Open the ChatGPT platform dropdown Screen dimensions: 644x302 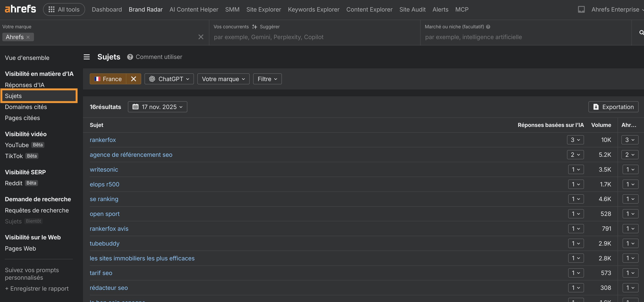point(169,79)
